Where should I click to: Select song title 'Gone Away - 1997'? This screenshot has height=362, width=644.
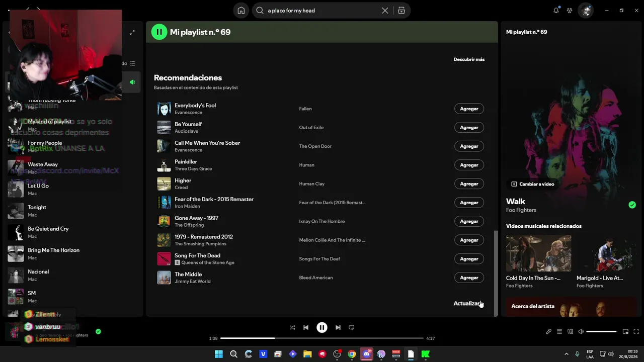click(196, 218)
